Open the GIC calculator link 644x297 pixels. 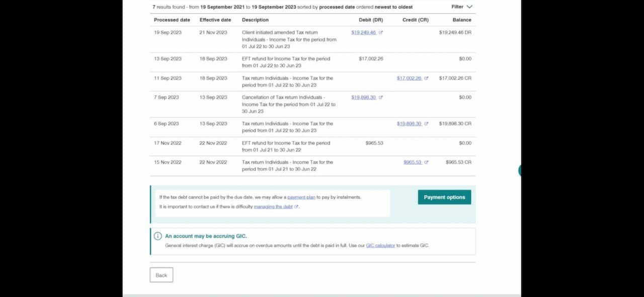click(380, 246)
